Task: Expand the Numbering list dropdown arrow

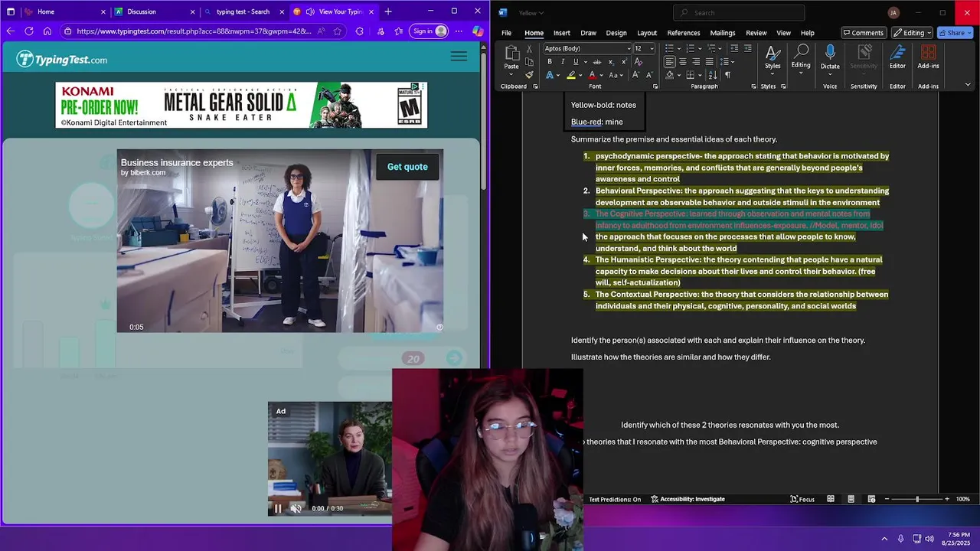Action: [700, 48]
